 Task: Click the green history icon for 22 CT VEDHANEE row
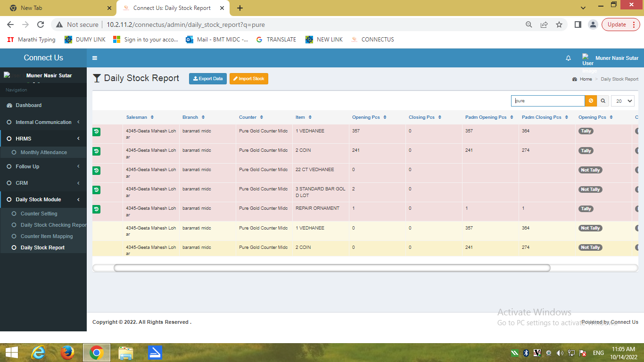tap(96, 171)
